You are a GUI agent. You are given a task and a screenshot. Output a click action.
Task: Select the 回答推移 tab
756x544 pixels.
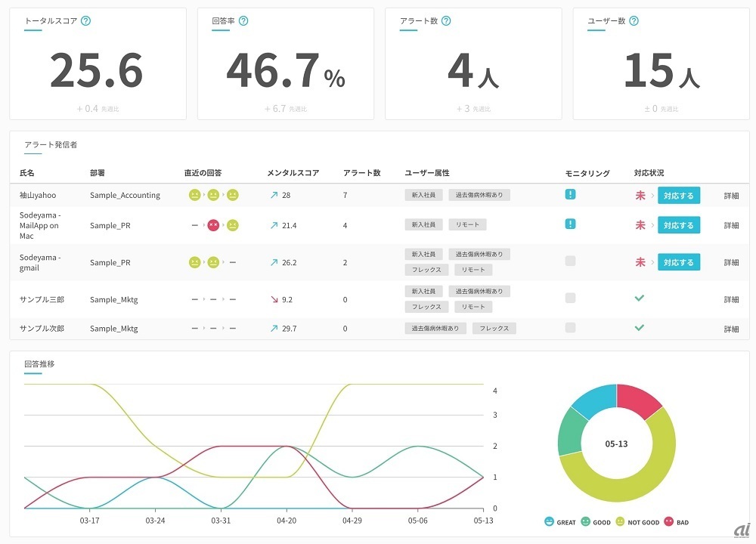39,364
